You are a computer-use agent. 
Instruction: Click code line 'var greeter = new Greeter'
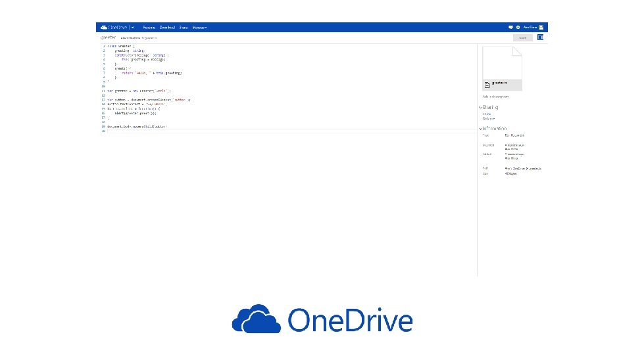(x=139, y=91)
